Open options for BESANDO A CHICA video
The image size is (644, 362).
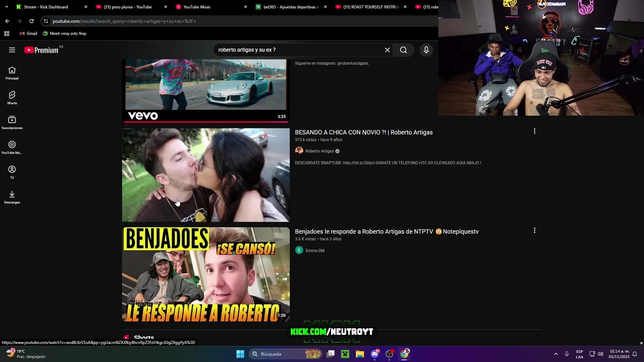pyautogui.click(x=534, y=131)
